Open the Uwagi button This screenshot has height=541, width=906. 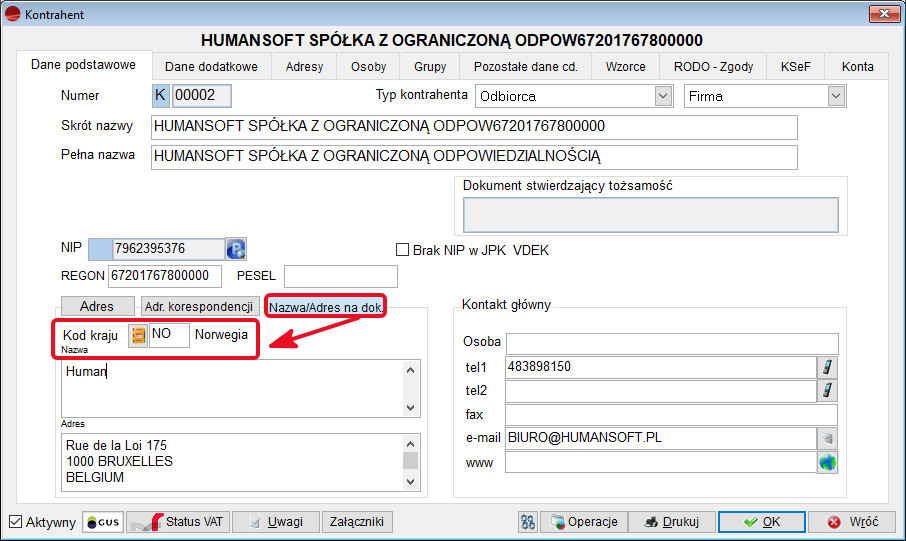[276, 522]
